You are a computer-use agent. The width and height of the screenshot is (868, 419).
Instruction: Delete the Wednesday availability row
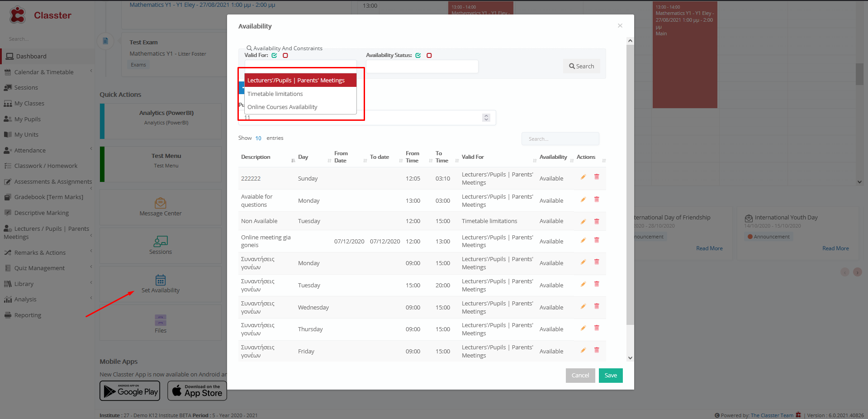click(597, 306)
